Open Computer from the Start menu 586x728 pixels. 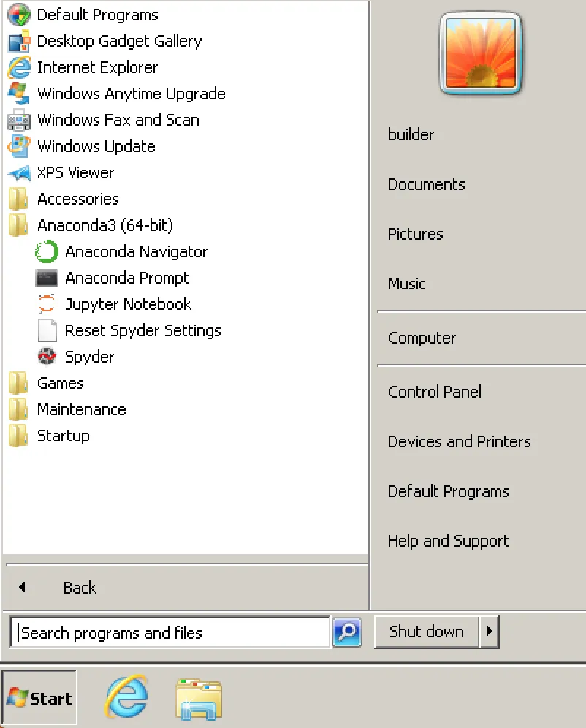422,338
